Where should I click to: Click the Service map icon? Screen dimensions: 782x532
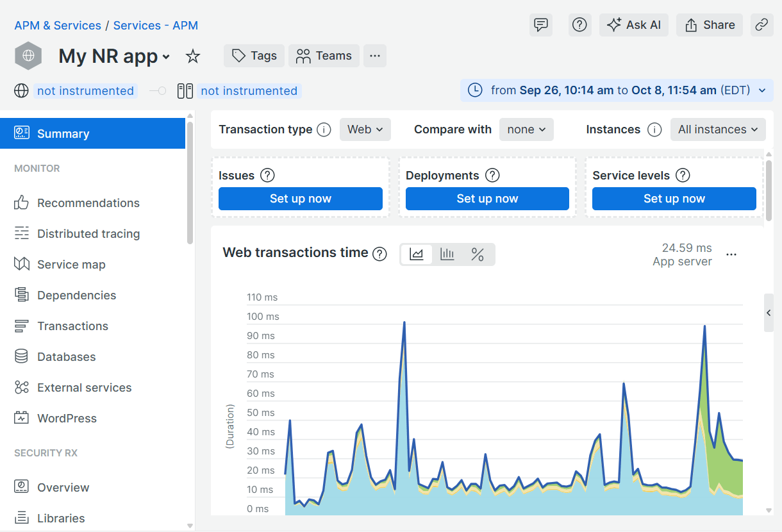coord(22,265)
